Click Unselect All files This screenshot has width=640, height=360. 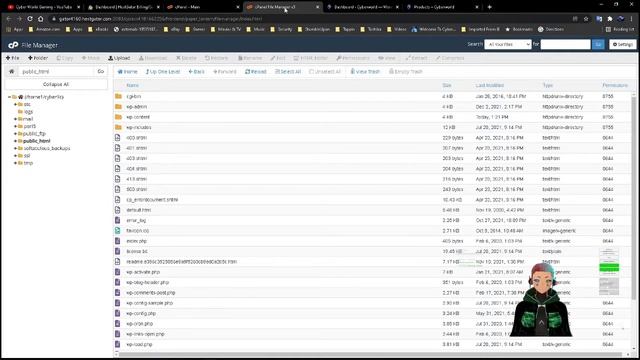coord(325,71)
